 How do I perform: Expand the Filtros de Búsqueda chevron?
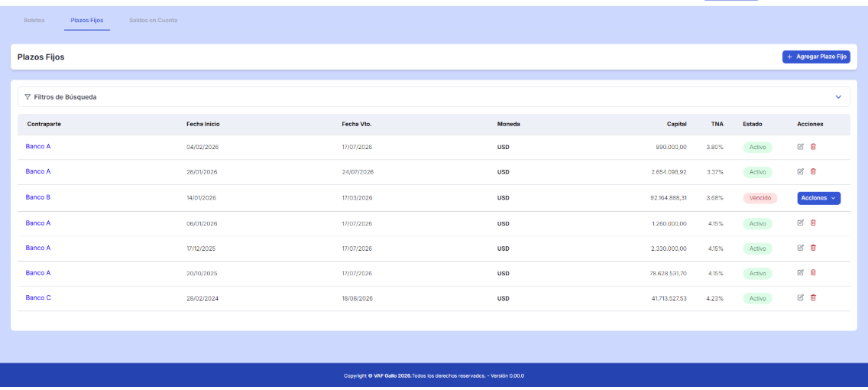(838, 97)
